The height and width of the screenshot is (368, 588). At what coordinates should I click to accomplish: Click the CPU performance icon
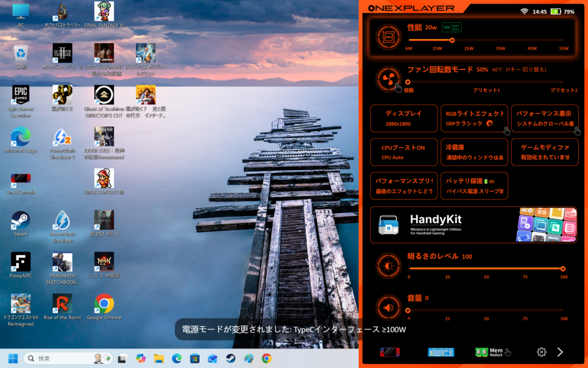point(388,37)
